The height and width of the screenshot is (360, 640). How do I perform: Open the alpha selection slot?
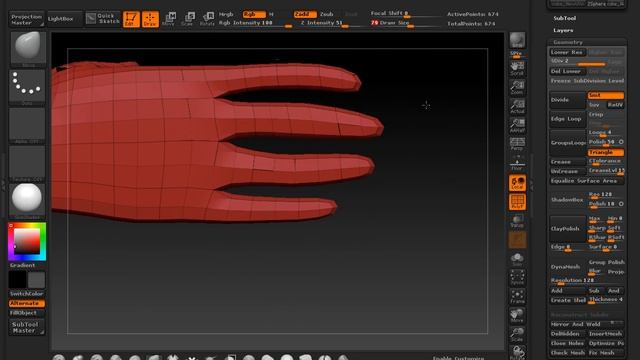click(x=27, y=124)
